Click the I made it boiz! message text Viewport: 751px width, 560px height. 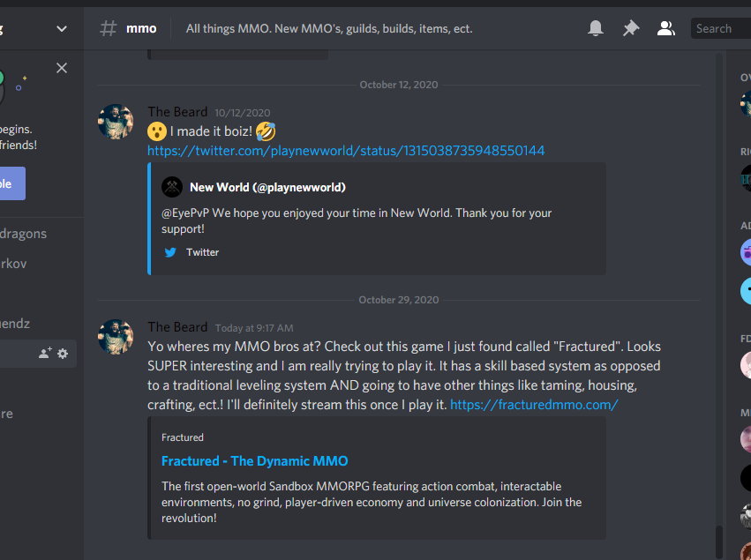point(211,131)
